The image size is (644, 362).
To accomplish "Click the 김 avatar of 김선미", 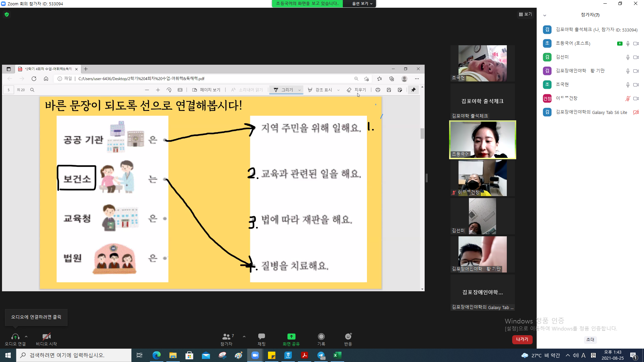I will click(547, 57).
